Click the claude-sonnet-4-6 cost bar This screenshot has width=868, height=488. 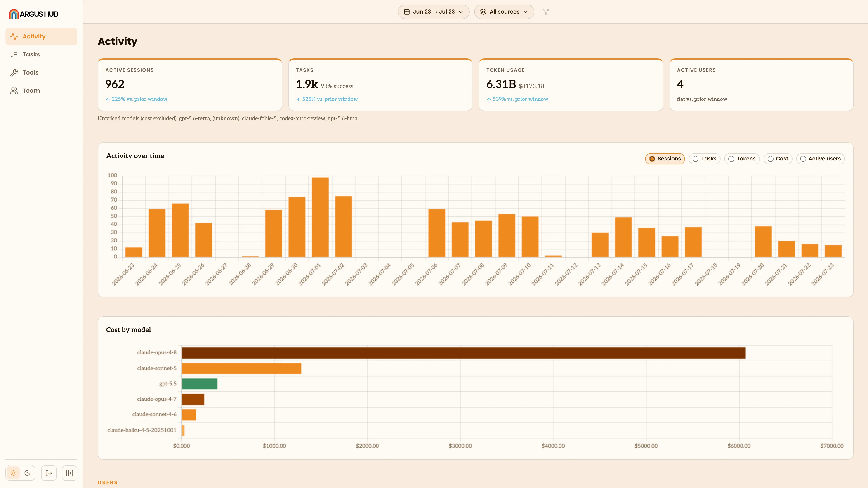[x=189, y=415]
